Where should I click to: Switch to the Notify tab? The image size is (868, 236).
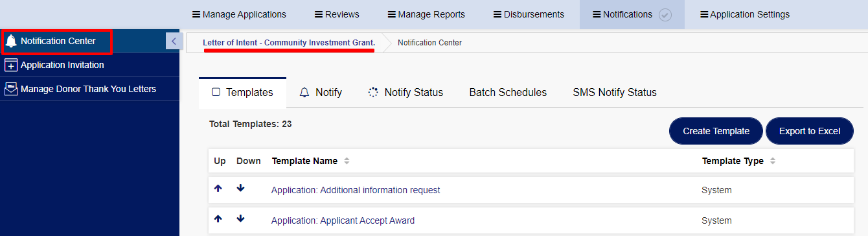tap(321, 92)
